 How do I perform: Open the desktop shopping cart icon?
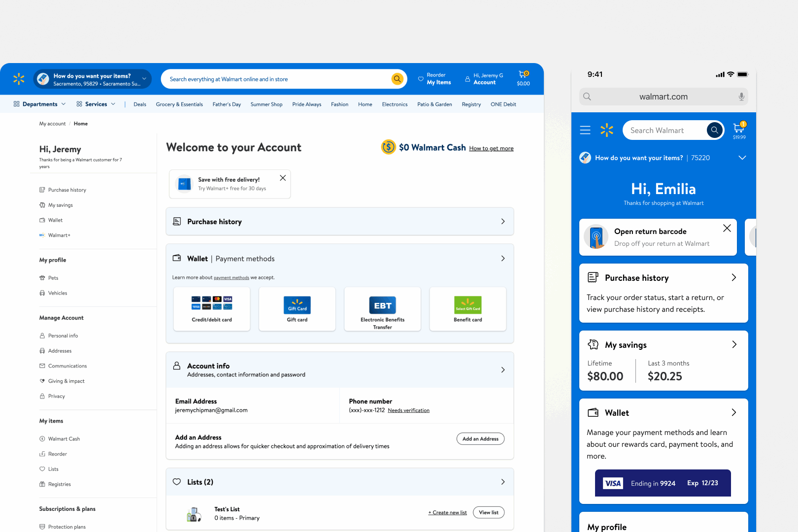point(523,75)
